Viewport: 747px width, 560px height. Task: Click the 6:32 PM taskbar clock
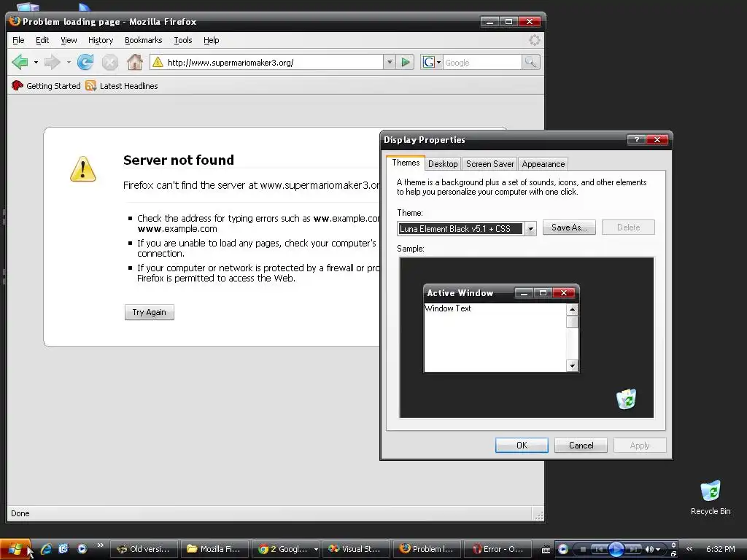click(x=720, y=549)
